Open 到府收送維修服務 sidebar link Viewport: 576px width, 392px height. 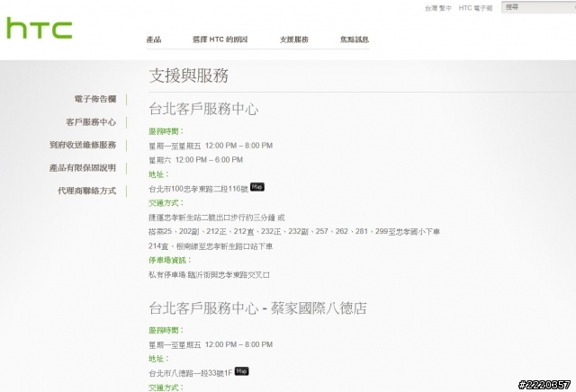pyautogui.click(x=83, y=145)
